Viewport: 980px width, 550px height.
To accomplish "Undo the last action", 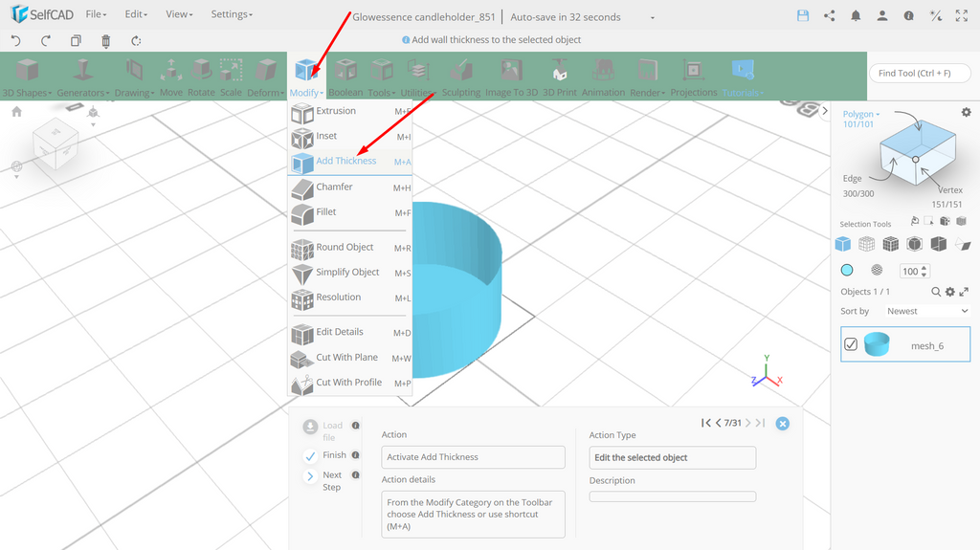I will tap(16, 40).
